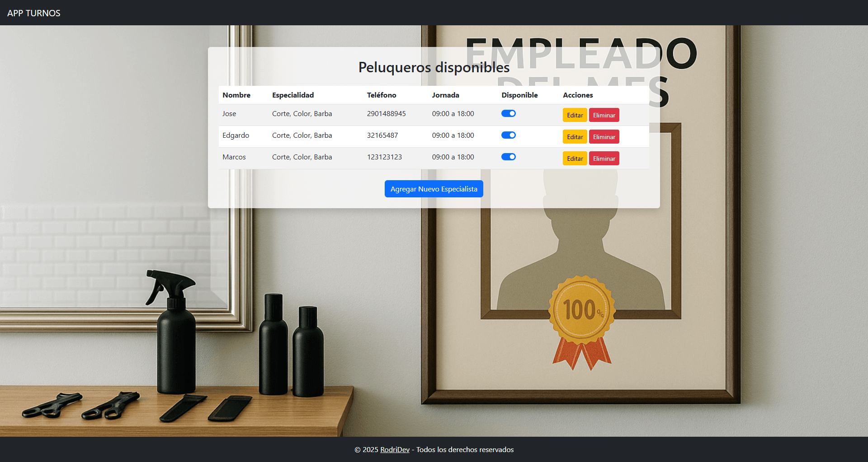The width and height of the screenshot is (868, 462).
Task: Select the Edgardo name cell
Action: coord(236,135)
